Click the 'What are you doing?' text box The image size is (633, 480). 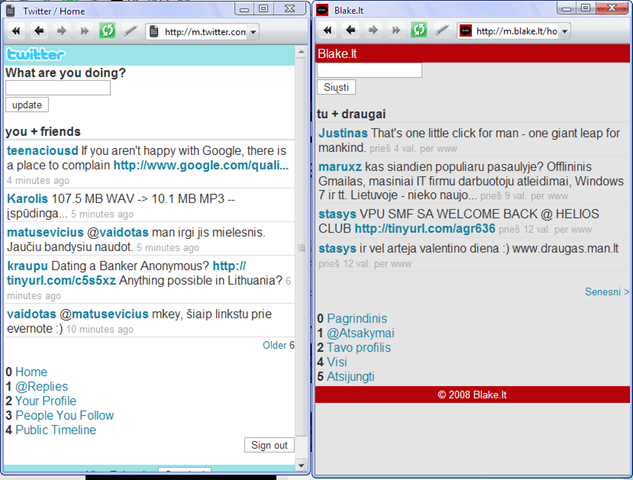pos(58,88)
